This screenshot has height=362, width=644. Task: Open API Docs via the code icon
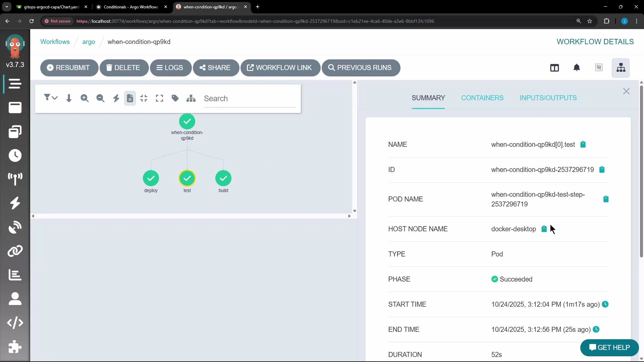click(15, 323)
